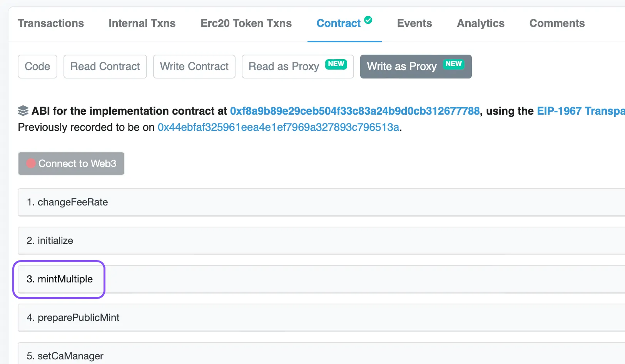Click the verified checkmark icon beside Contract
Screen dimensions: 625x364
coord(368,20)
